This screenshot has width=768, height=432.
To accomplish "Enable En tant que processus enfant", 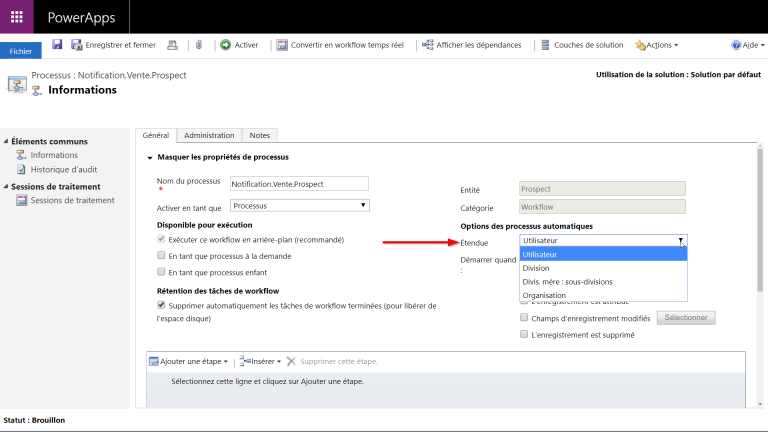I will point(161,271).
